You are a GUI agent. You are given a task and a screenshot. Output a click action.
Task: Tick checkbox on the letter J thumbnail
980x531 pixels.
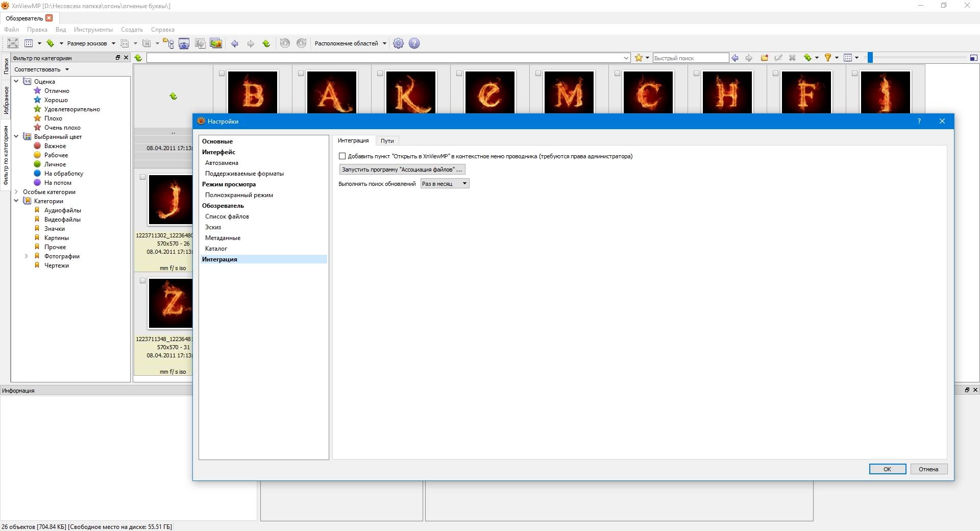point(142,177)
